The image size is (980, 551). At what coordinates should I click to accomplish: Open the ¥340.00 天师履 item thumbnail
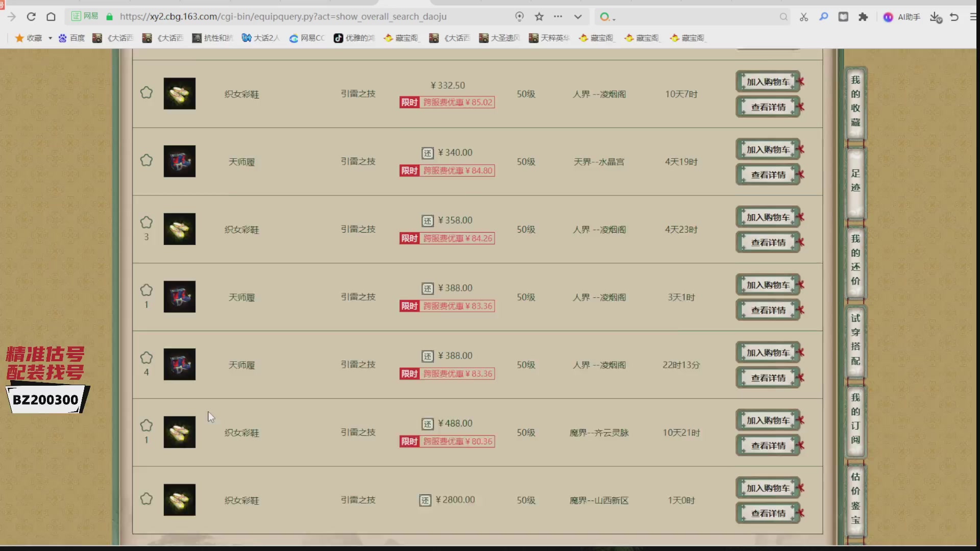(x=179, y=161)
